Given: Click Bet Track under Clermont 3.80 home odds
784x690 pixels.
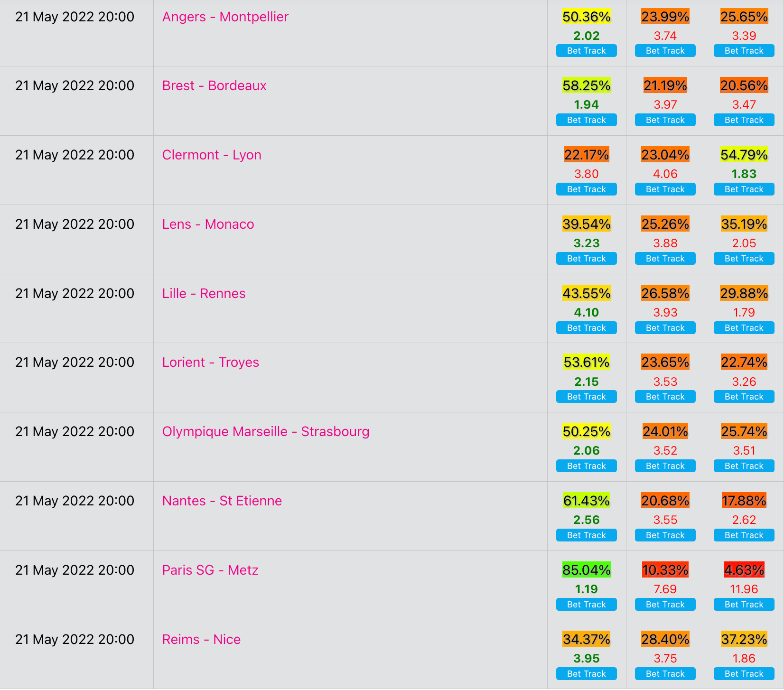Looking at the screenshot, I should [x=587, y=189].
